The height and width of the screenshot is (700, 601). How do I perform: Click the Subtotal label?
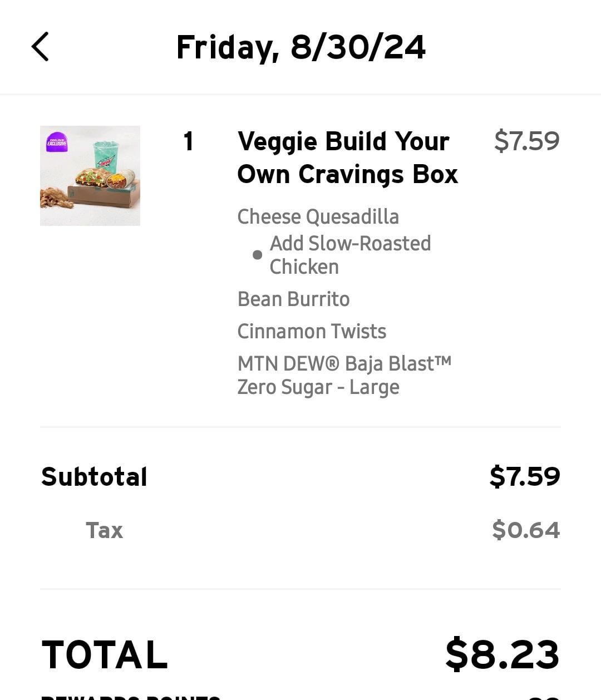pos(94,477)
